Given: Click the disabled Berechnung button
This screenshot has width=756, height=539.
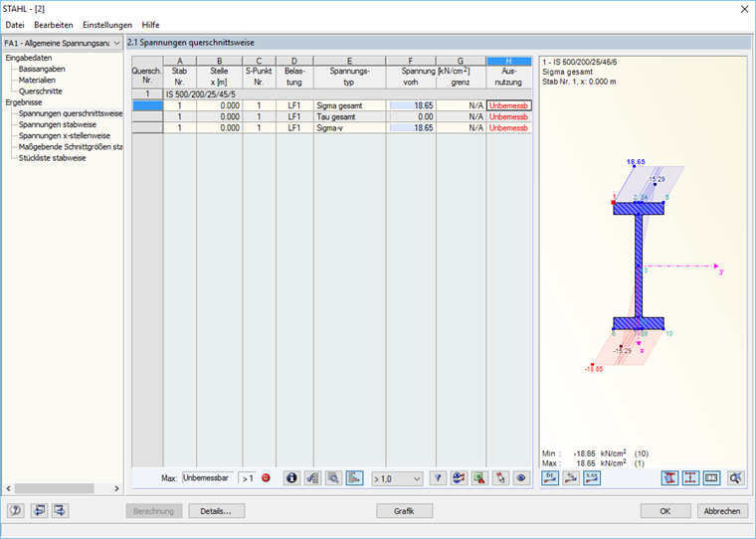Looking at the screenshot, I should [154, 511].
